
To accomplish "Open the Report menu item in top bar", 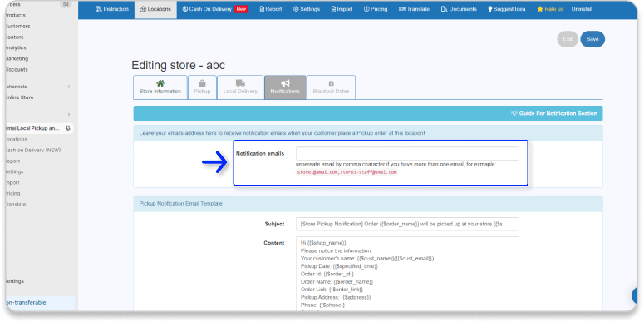I will [271, 9].
